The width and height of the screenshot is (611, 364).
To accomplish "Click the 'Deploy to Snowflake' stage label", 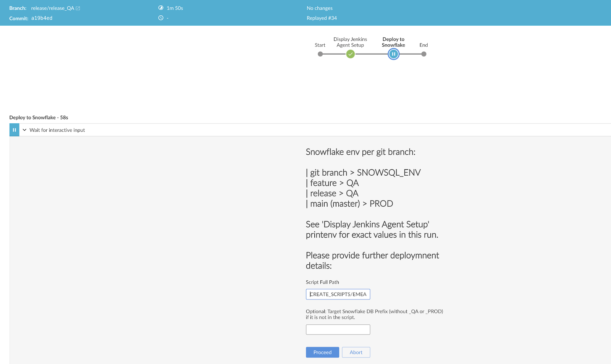I will [393, 42].
